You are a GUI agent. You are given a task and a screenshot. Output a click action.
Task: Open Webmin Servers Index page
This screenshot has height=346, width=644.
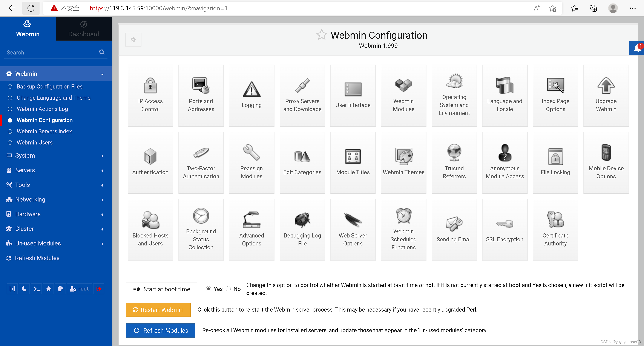tap(44, 131)
